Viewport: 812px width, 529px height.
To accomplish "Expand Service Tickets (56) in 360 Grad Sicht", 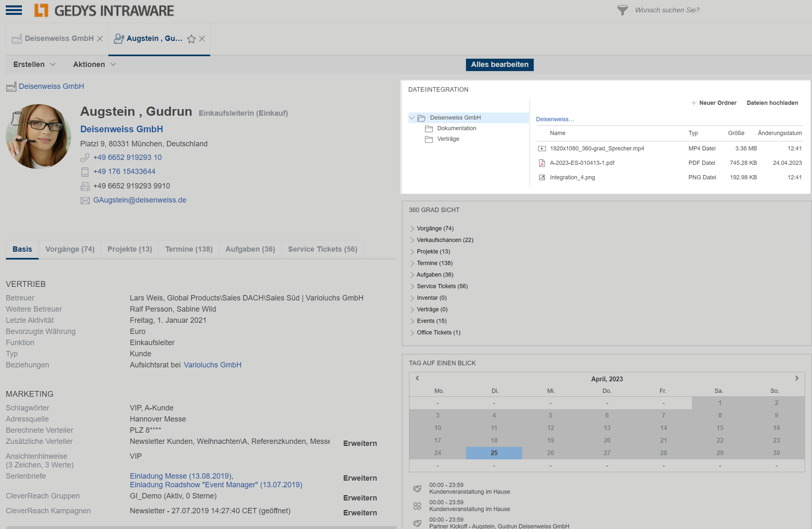I will [x=412, y=286].
